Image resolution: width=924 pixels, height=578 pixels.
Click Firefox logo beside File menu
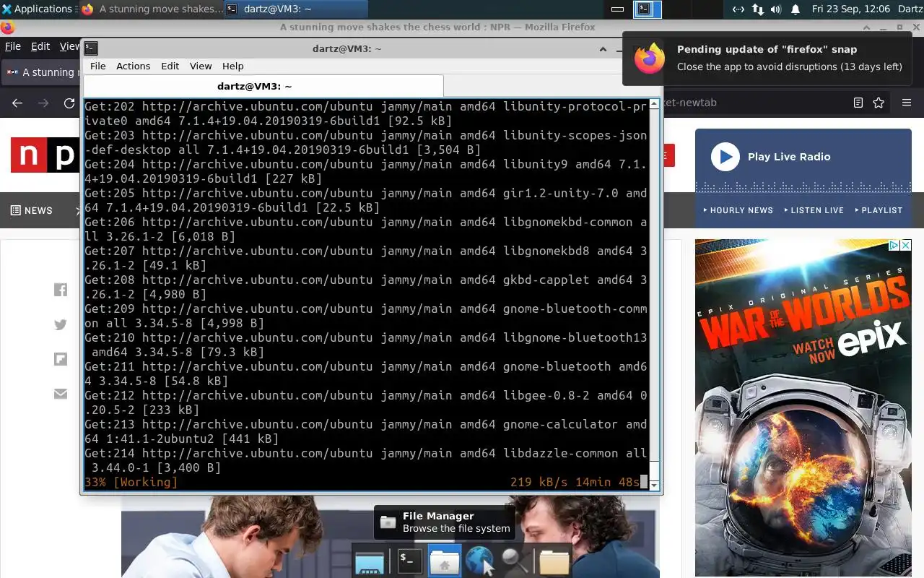coord(7,27)
